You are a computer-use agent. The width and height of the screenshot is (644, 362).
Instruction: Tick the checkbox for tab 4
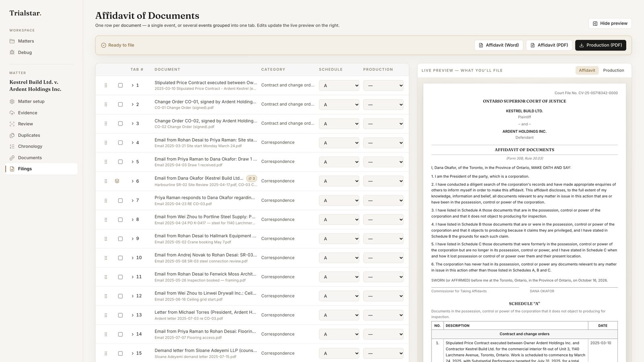[x=120, y=143]
